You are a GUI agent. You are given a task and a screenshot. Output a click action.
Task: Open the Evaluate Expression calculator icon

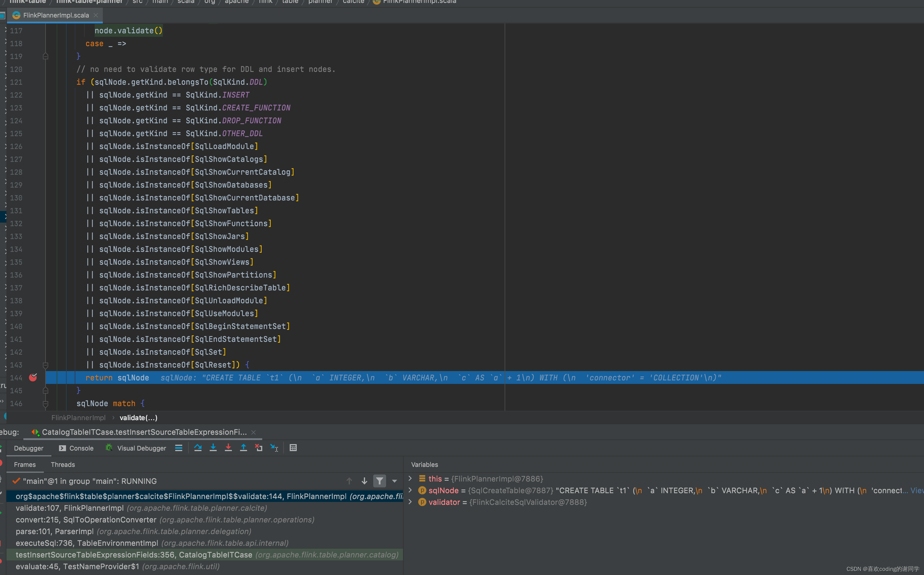point(293,448)
